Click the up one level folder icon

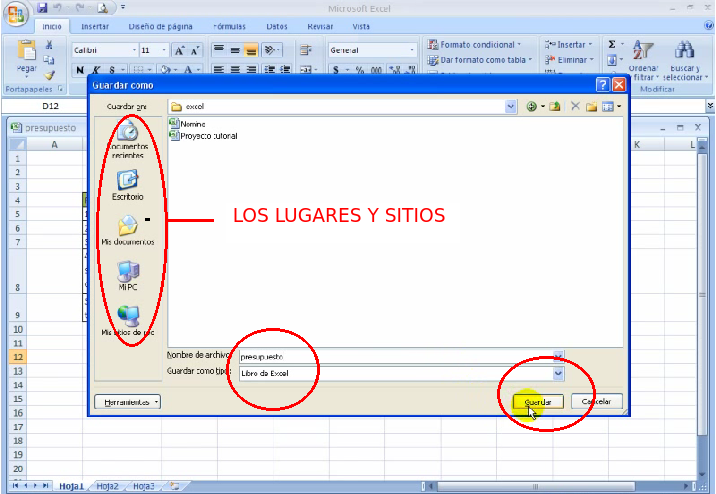coord(555,106)
